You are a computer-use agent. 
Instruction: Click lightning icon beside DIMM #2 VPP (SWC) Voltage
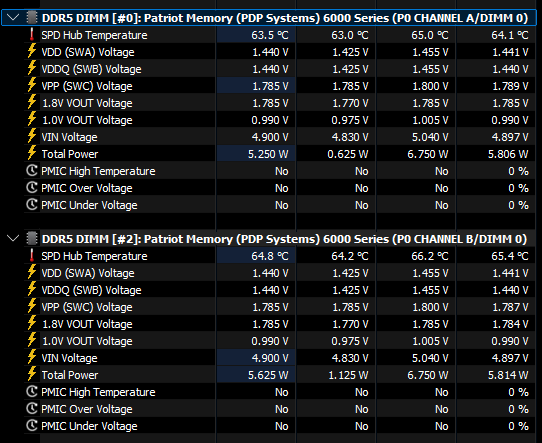[x=32, y=306]
